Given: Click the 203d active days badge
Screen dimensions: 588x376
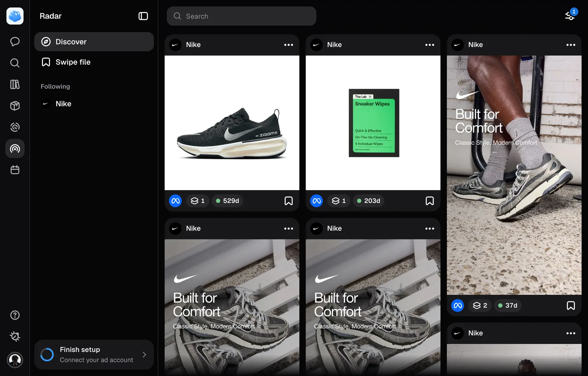Looking at the screenshot, I should [x=369, y=201].
